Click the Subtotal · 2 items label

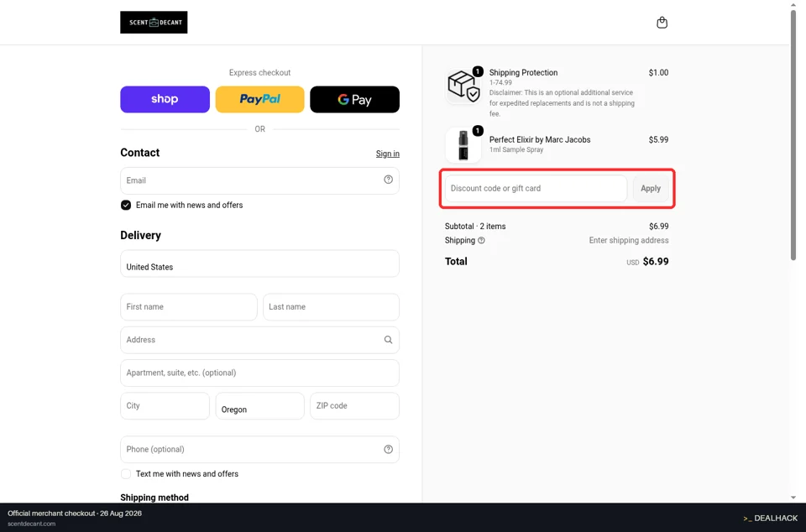475,226
